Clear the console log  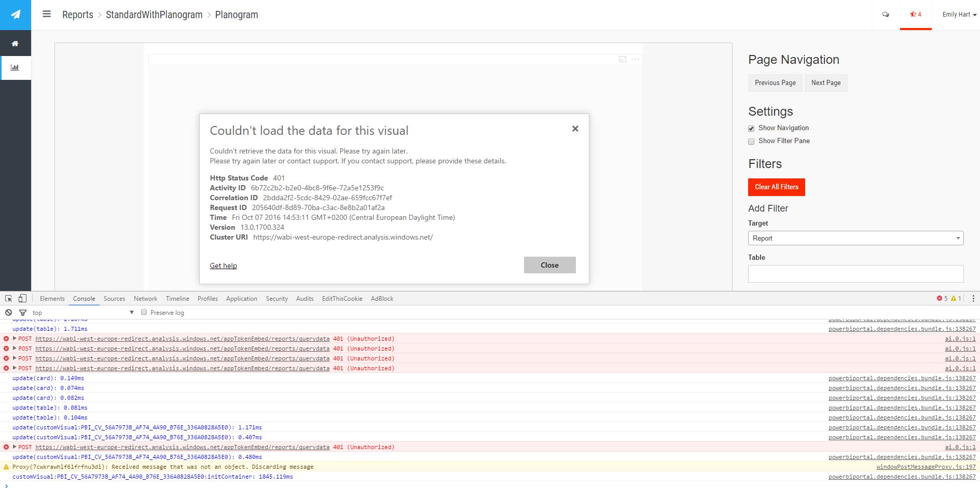(8, 313)
